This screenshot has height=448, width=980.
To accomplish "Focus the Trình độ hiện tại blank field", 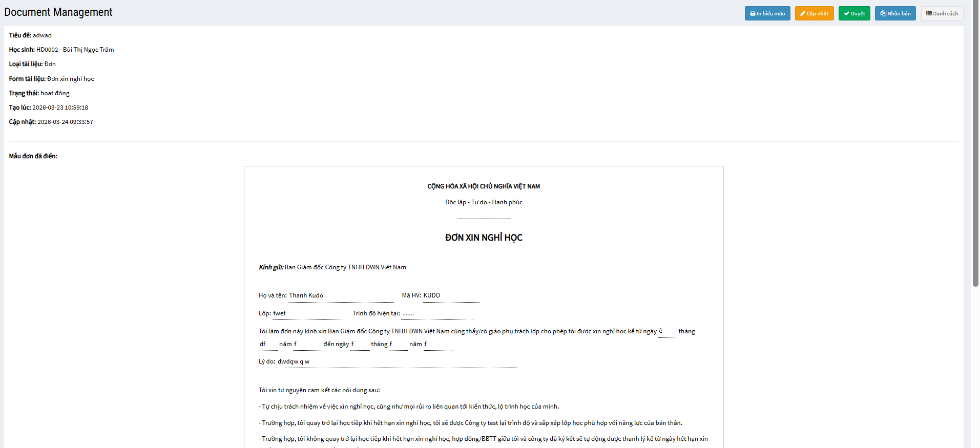I will (436, 314).
